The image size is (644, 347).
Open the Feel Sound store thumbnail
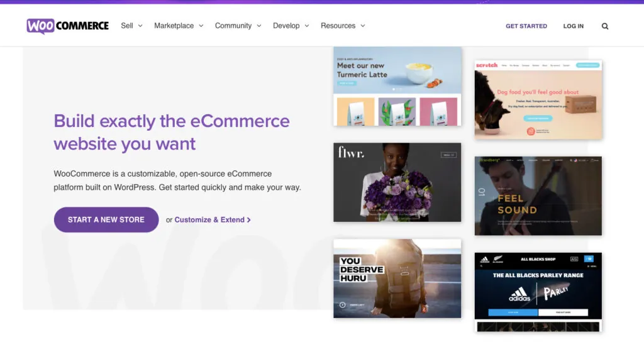pos(538,196)
